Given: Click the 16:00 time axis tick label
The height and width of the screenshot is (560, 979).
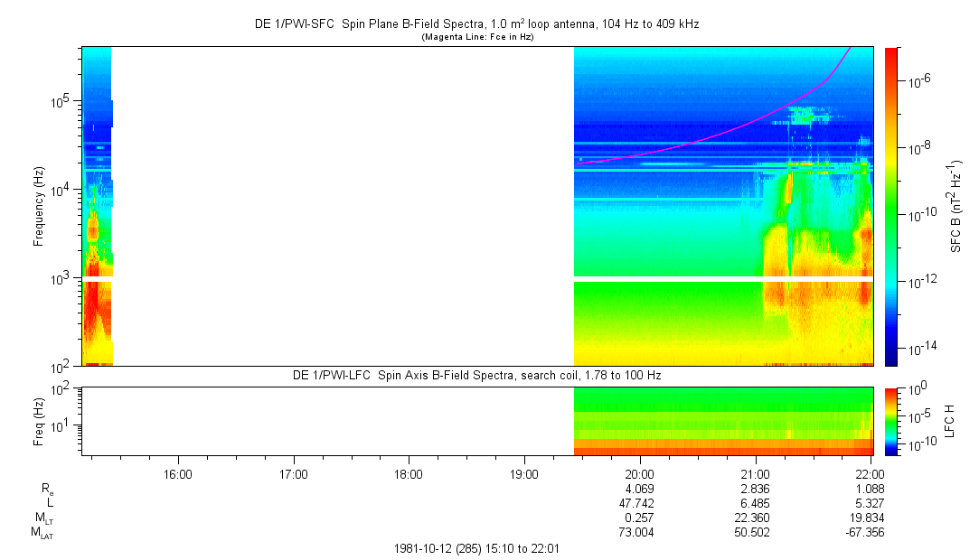Looking at the screenshot, I should [178, 473].
